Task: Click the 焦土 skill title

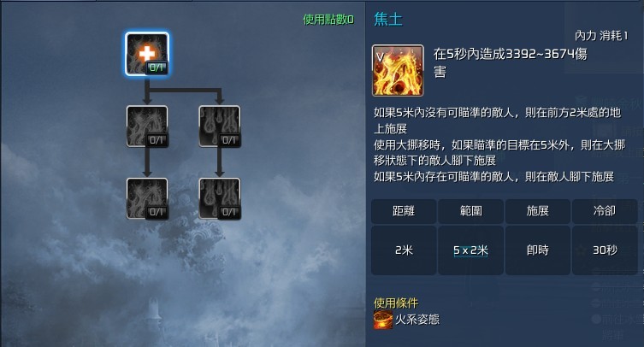Action: click(388, 20)
